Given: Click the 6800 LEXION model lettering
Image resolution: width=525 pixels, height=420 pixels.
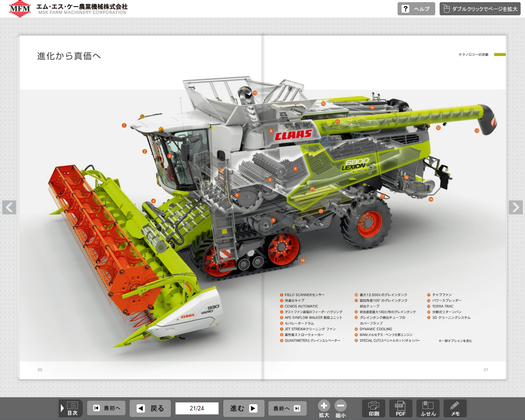Looking at the screenshot, I should [355, 164].
